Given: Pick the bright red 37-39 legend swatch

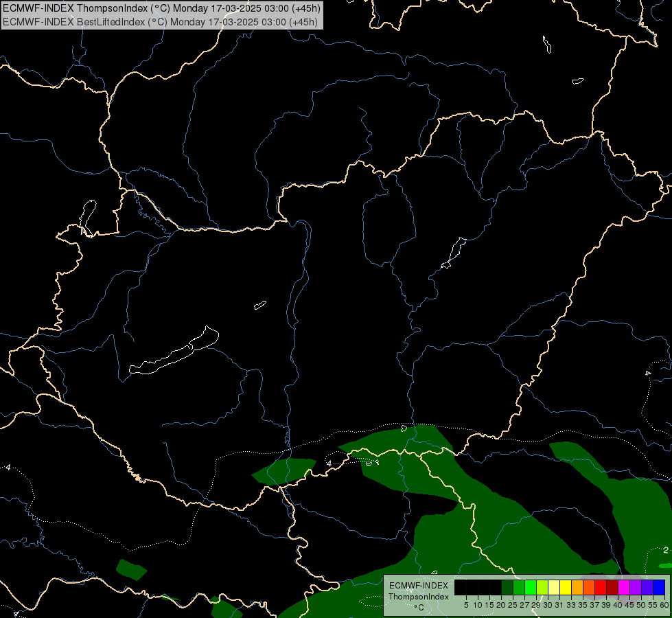Looking at the screenshot, I should [x=601, y=587].
